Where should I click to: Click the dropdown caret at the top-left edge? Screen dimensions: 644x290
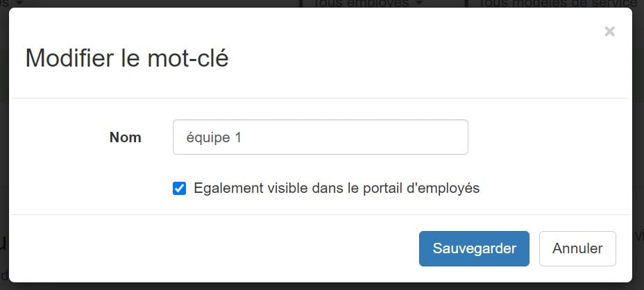pos(17,3)
